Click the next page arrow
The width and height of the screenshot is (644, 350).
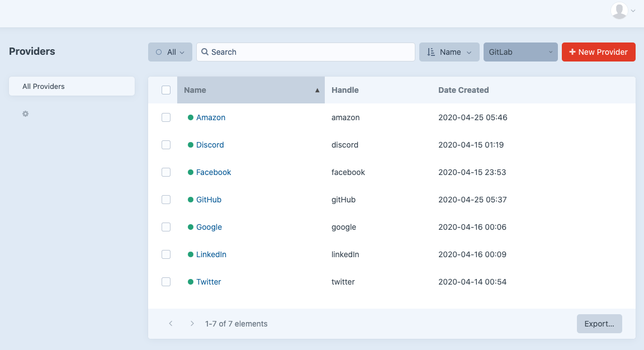click(x=192, y=324)
